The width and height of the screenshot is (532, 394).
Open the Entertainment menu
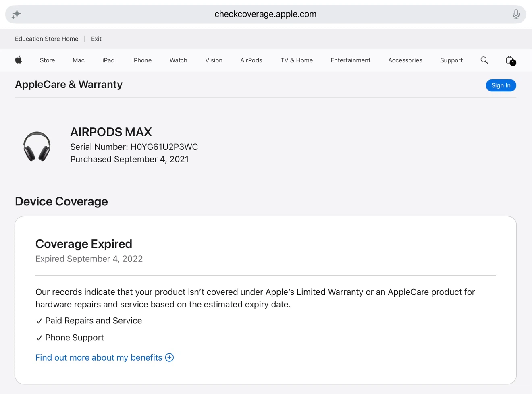click(x=350, y=60)
